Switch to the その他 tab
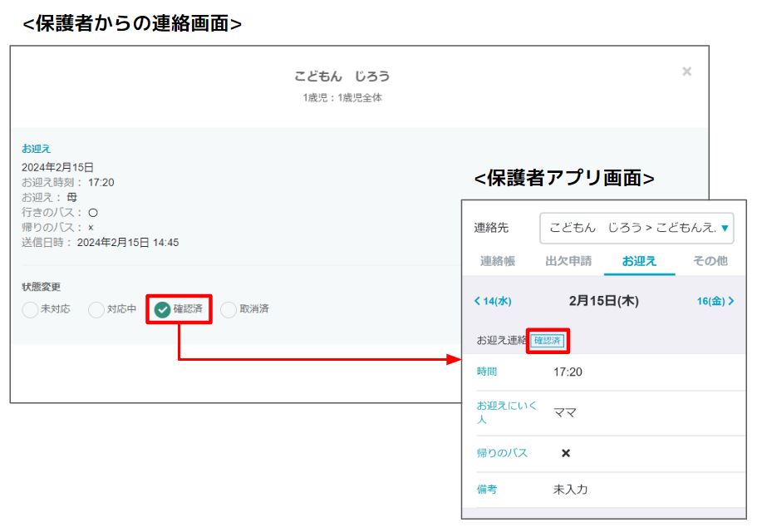 click(x=710, y=261)
